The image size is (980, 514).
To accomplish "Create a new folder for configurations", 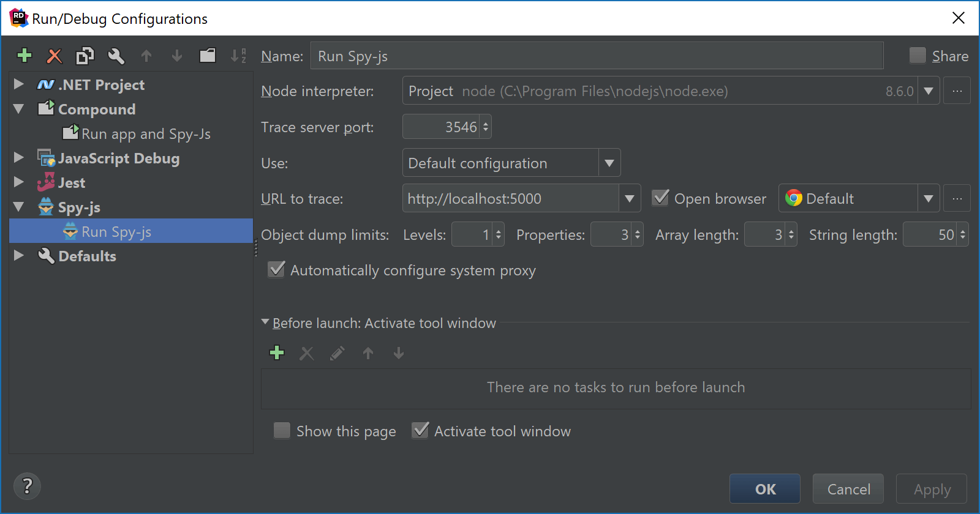I will pos(208,56).
